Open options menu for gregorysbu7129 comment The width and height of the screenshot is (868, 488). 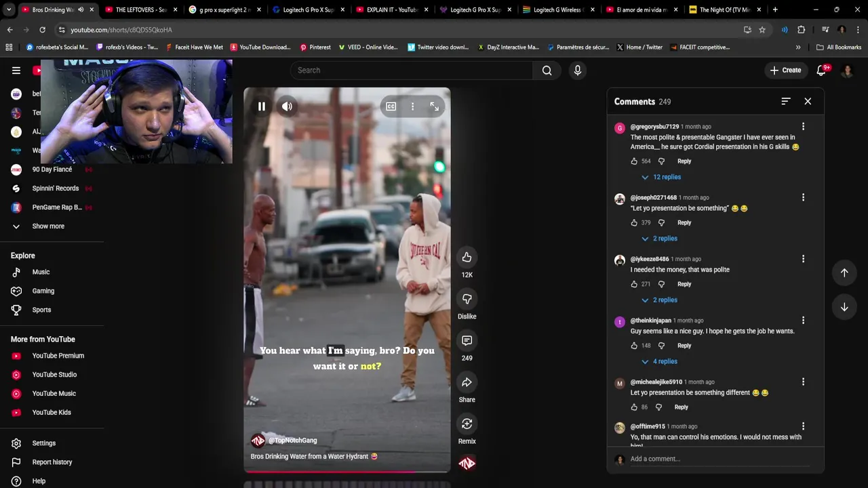(803, 127)
